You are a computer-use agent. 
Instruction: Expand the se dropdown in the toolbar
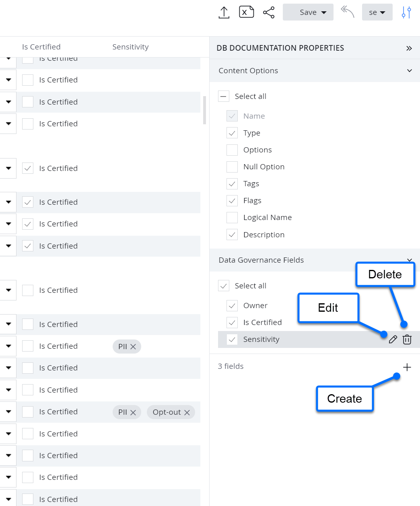(377, 12)
